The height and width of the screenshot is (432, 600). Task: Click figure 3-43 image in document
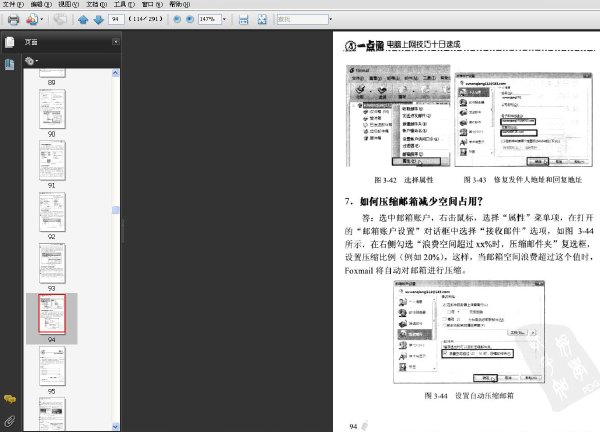point(523,119)
